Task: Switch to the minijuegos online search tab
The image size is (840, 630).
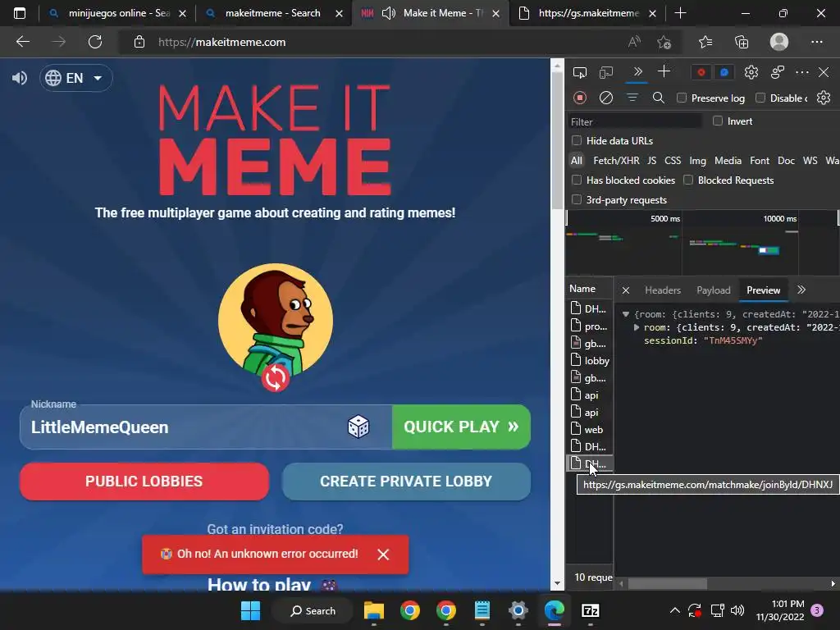Action: pos(116,13)
